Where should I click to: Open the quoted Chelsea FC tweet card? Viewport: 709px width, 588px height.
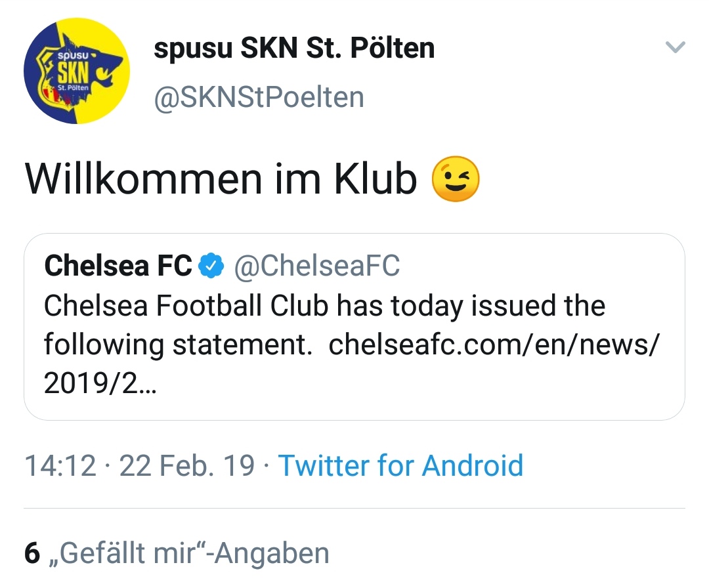tap(354, 327)
